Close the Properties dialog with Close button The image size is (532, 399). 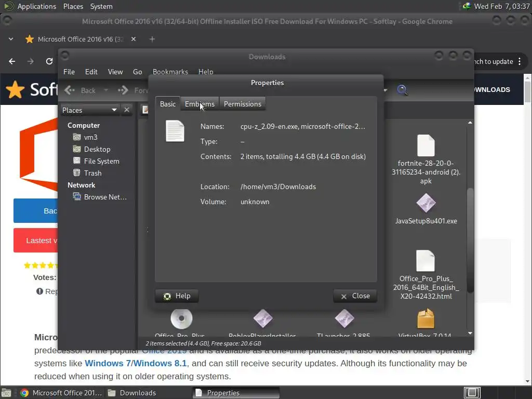tap(355, 296)
